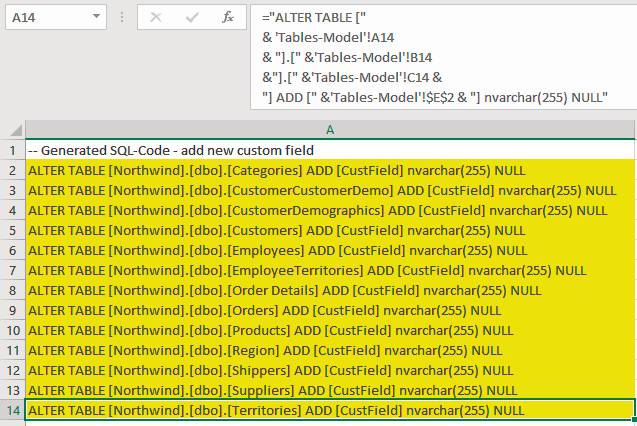Select row 4 header
This screenshot has width=637, height=426.
point(13,210)
